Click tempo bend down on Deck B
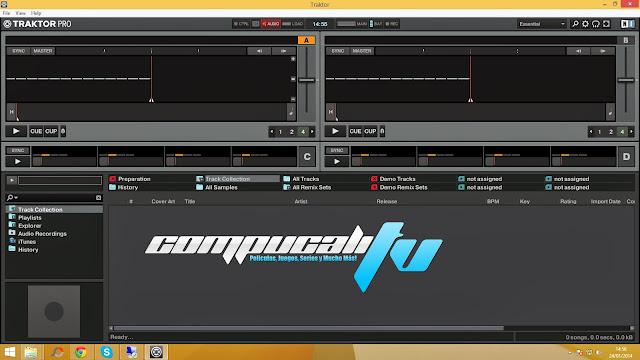The image size is (640, 360). [x=578, y=51]
